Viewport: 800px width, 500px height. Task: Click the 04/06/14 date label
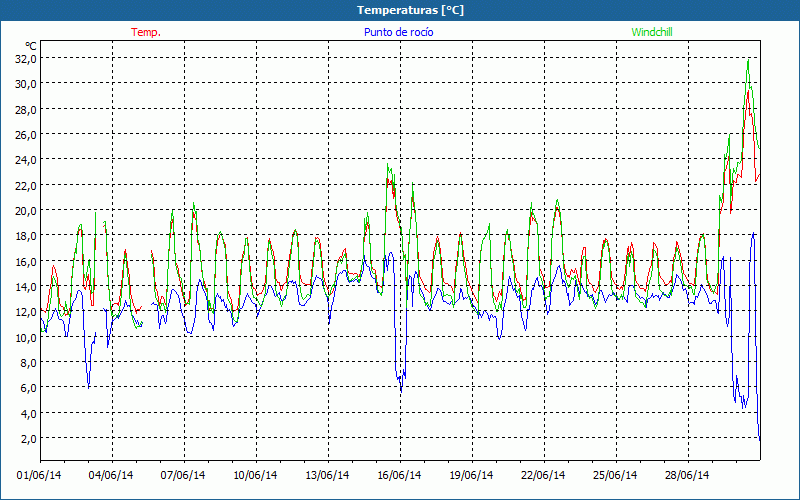click(x=111, y=475)
